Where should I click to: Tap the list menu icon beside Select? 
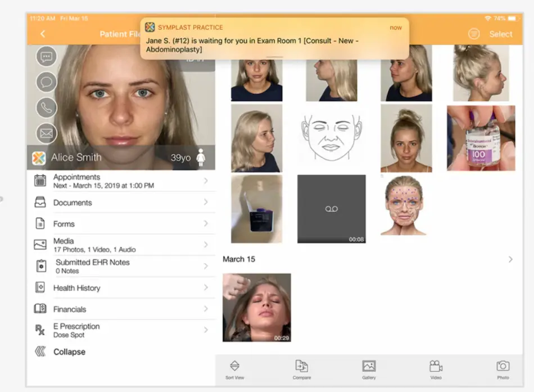tap(474, 34)
